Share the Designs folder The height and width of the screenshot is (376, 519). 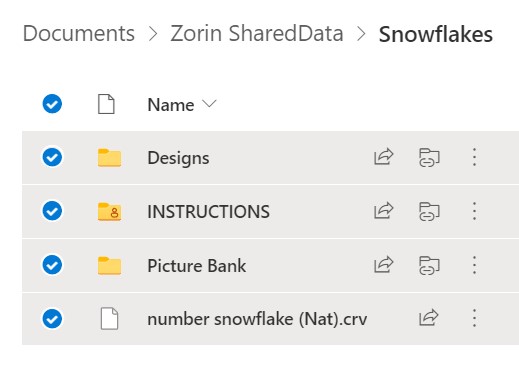pyautogui.click(x=384, y=156)
